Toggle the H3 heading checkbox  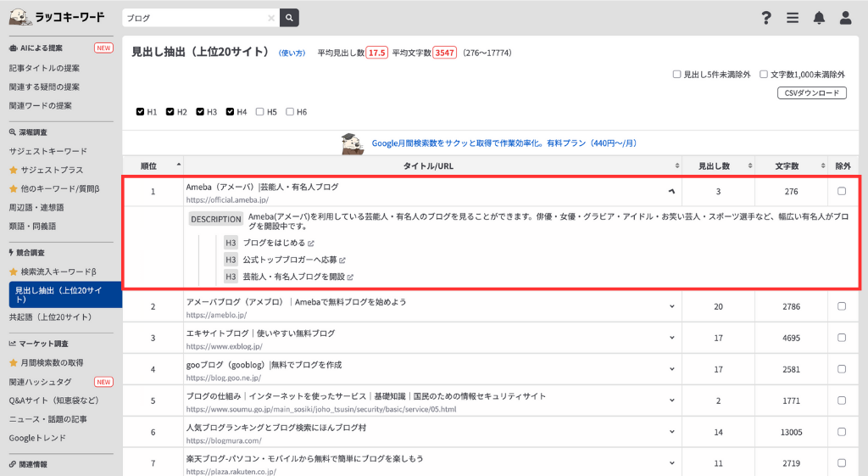point(200,112)
